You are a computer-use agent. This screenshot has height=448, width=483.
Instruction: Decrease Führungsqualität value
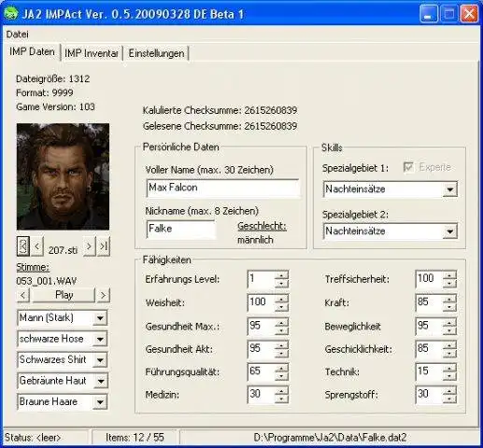281,376
